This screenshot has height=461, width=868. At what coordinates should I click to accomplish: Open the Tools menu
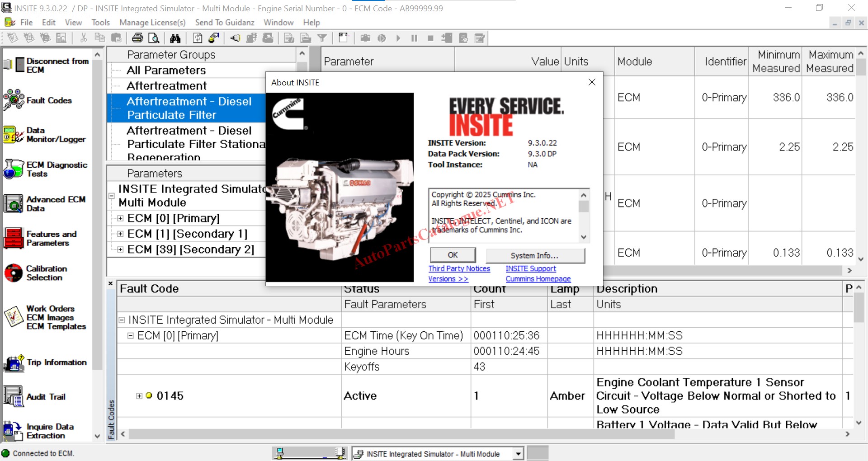(x=100, y=23)
